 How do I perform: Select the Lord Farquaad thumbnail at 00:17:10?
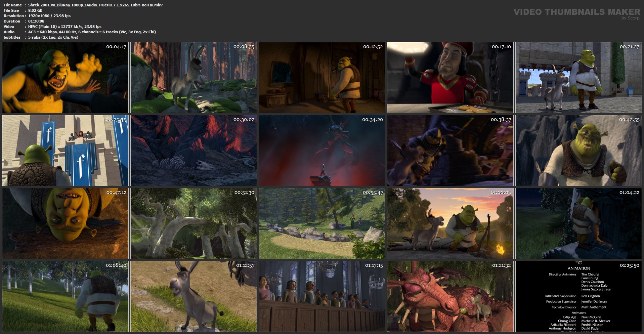coord(450,78)
